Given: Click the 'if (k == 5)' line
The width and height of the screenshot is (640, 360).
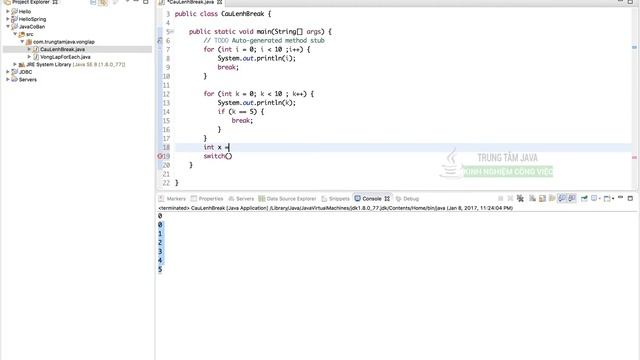Looking at the screenshot, I should pos(240,111).
